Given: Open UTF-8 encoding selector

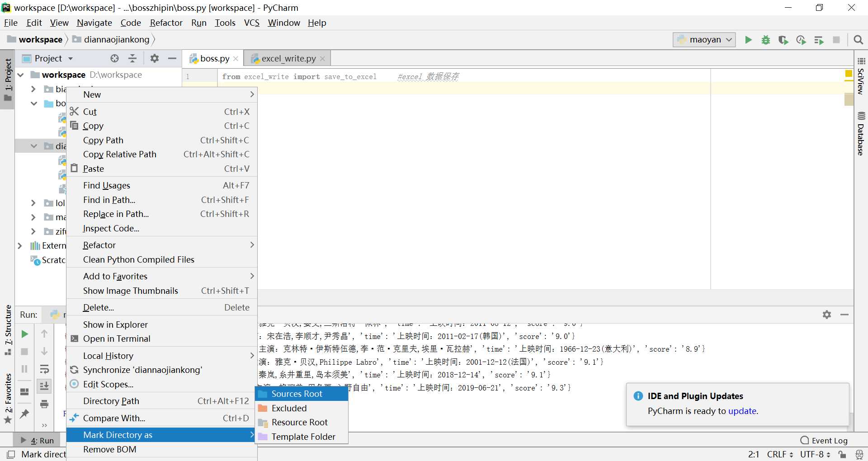Looking at the screenshot, I should [815, 454].
